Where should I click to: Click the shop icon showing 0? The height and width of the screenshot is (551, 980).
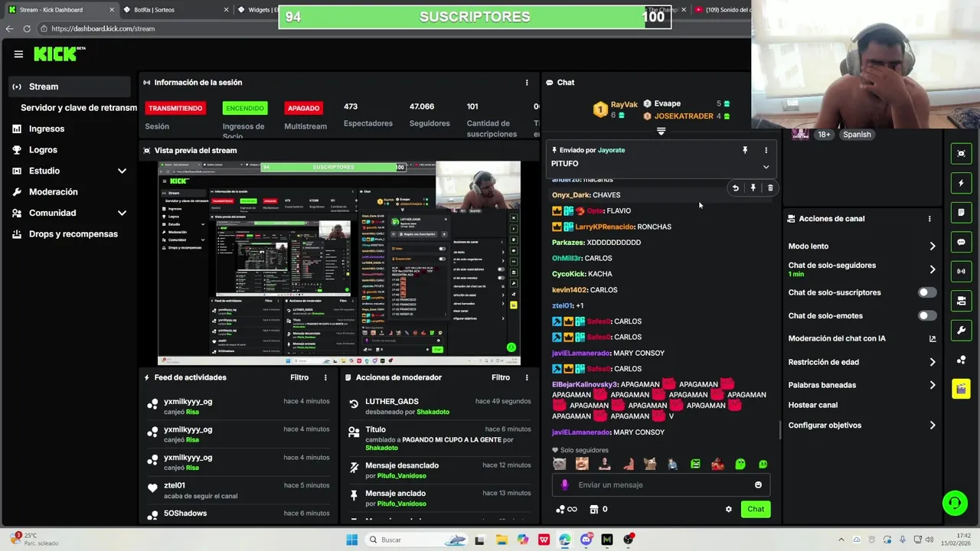point(599,509)
